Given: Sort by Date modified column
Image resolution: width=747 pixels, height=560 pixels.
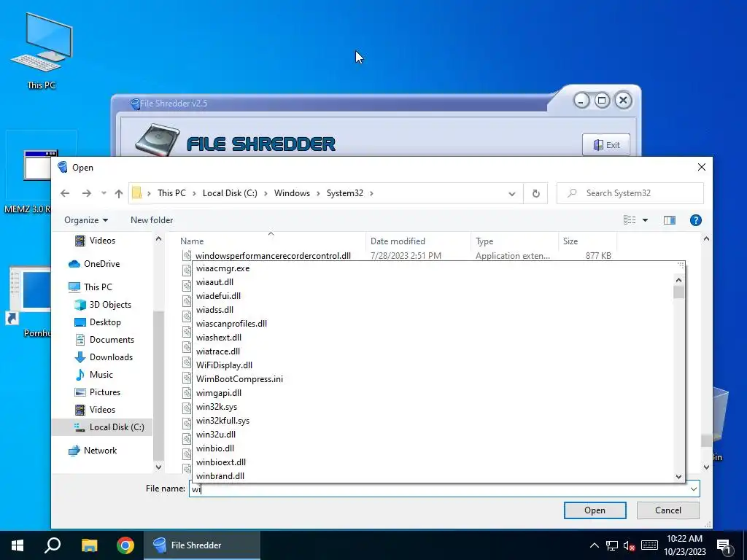Looking at the screenshot, I should (398, 241).
